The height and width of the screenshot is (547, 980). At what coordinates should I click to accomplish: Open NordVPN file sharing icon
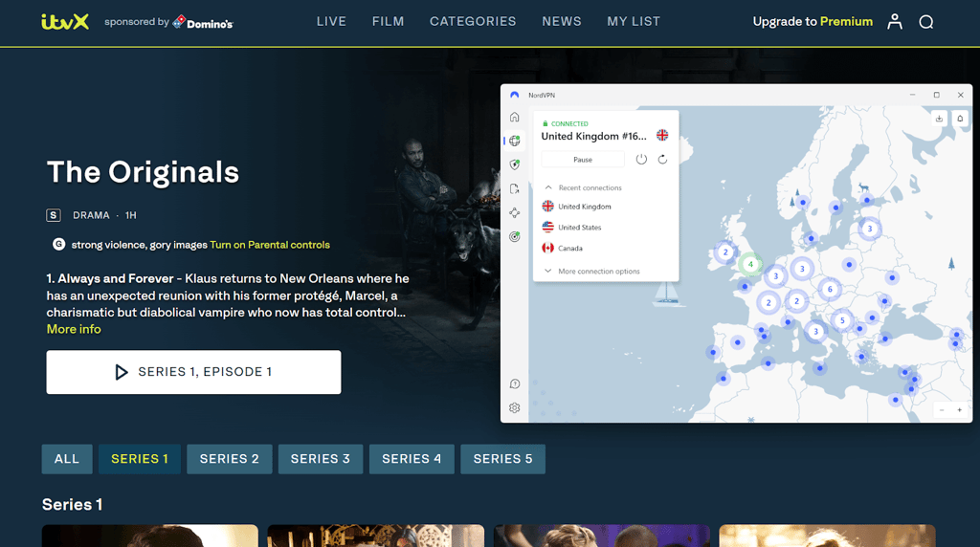514,188
